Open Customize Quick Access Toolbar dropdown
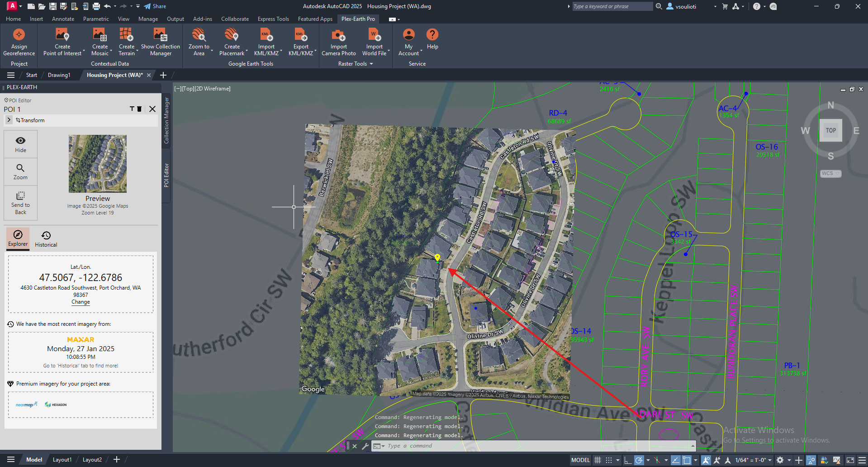Screen dimensions: 868x467 tap(138, 6)
